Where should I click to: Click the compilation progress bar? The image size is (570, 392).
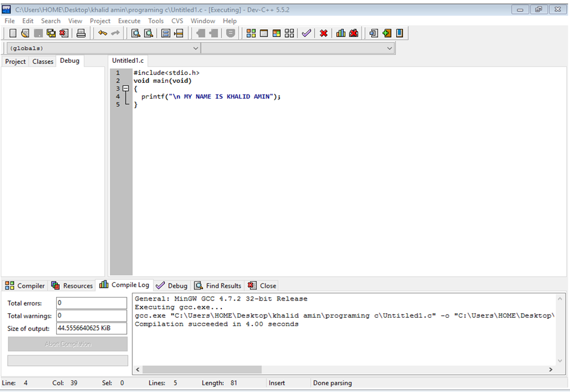click(68, 360)
